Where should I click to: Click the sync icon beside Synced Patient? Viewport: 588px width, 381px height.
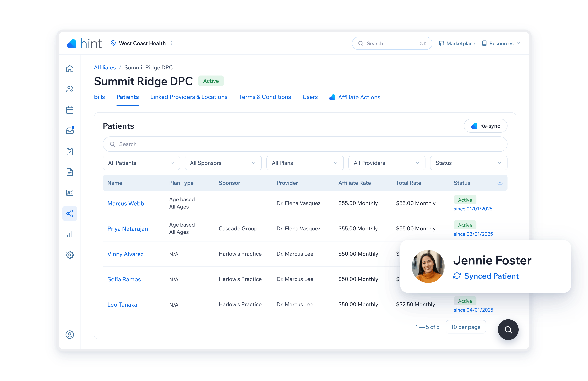[457, 276]
